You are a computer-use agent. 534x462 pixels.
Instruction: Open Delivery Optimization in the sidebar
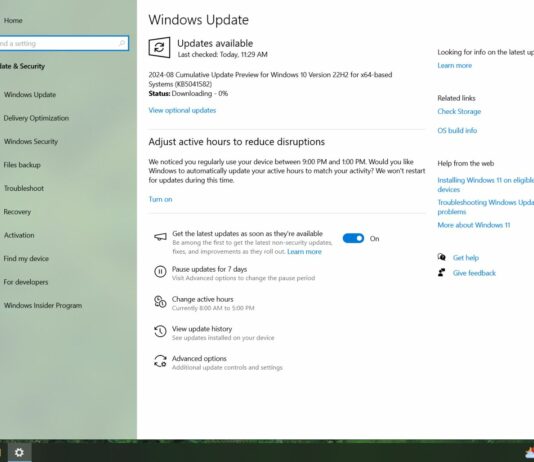[x=36, y=118]
